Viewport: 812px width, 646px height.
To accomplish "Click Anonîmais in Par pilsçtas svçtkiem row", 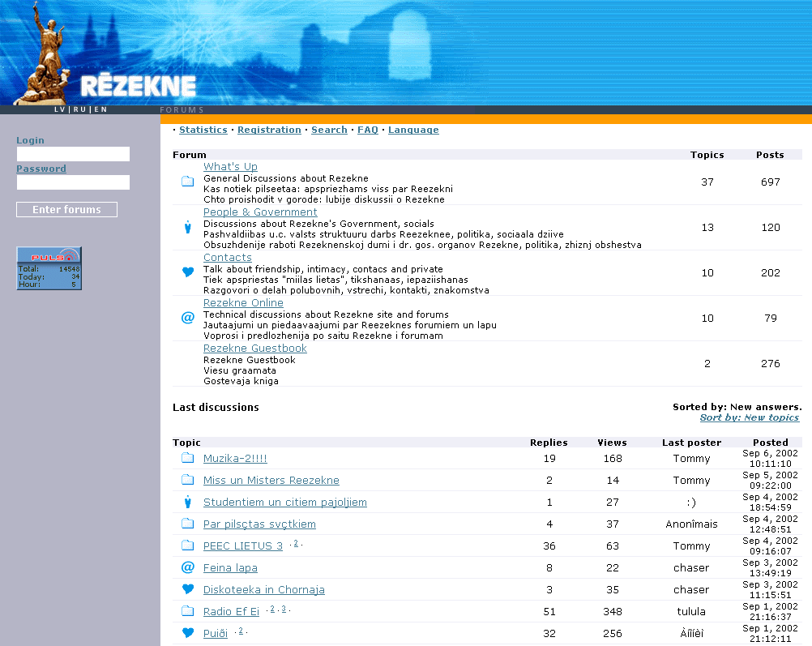I will tap(691, 524).
